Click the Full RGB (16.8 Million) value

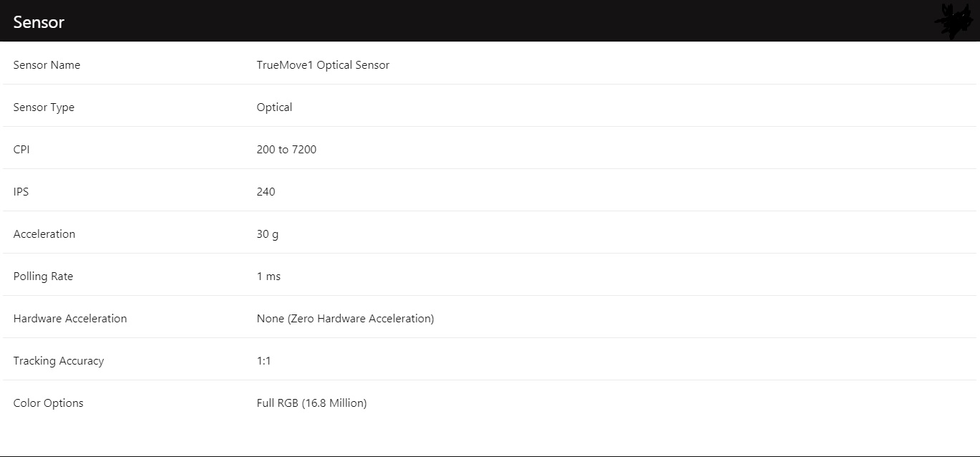pyautogui.click(x=311, y=403)
